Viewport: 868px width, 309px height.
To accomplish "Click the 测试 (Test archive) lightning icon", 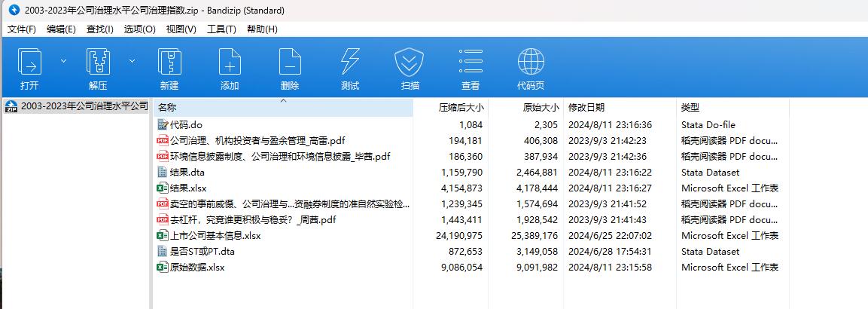I will (x=350, y=61).
